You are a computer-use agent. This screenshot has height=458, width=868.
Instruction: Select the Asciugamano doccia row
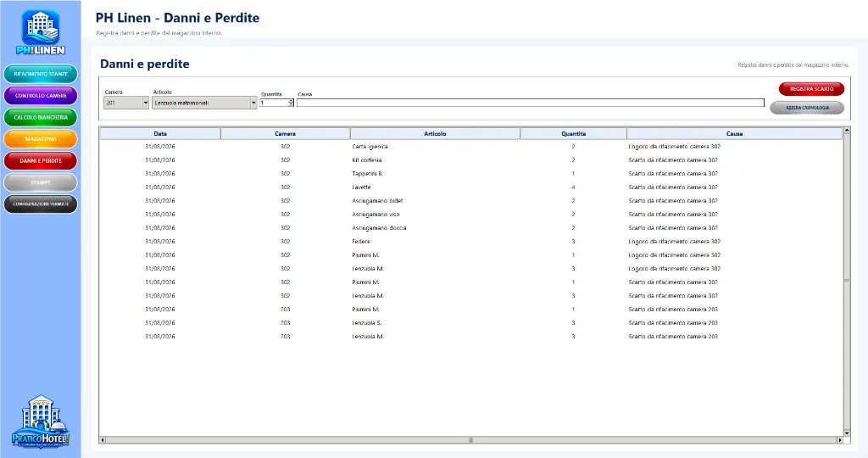pos(471,227)
